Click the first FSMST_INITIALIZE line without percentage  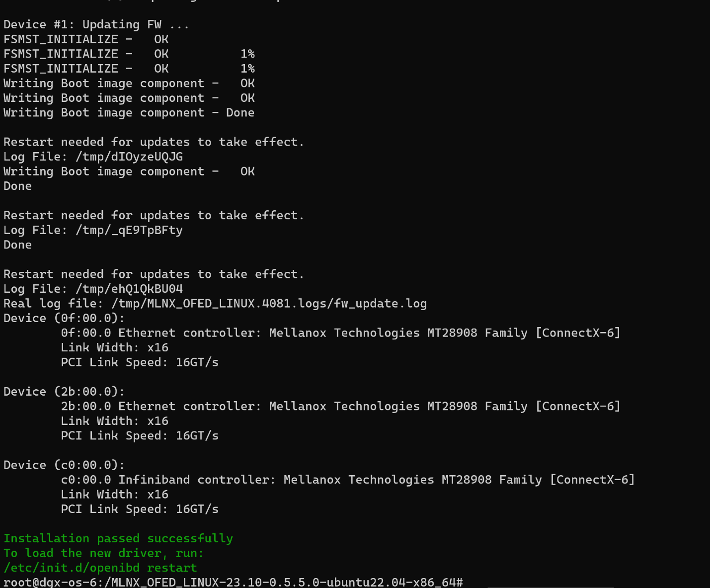[85, 39]
